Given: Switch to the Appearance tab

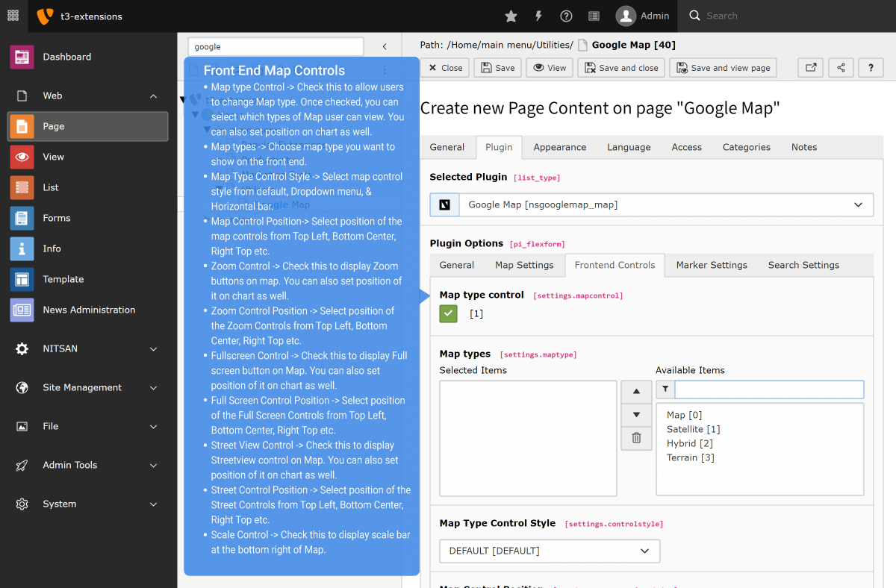Looking at the screenshot, I should point(560,147).
